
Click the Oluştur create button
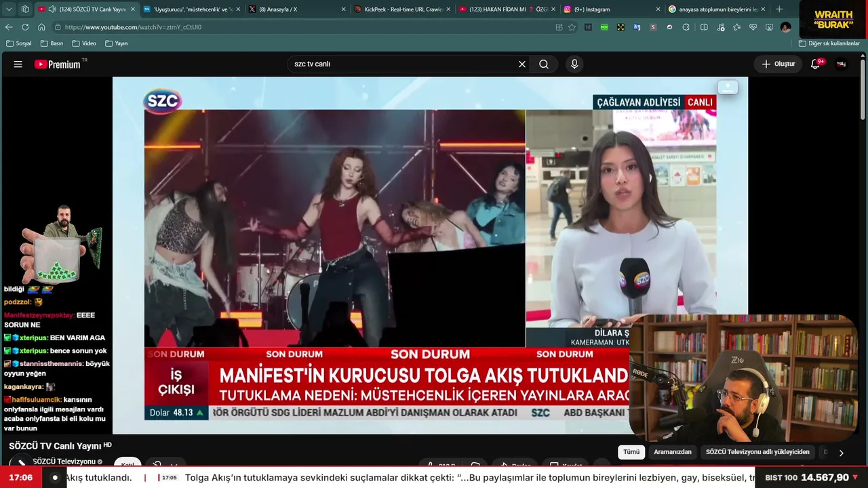(778, 64)
